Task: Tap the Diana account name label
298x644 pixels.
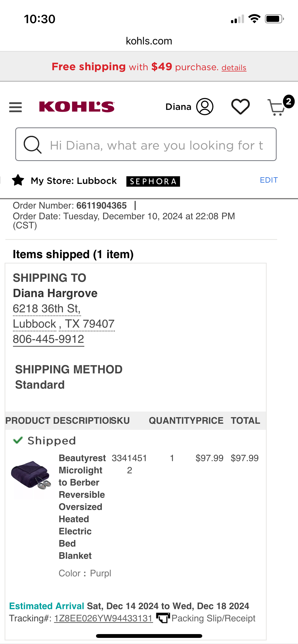Action: [178, 107]
